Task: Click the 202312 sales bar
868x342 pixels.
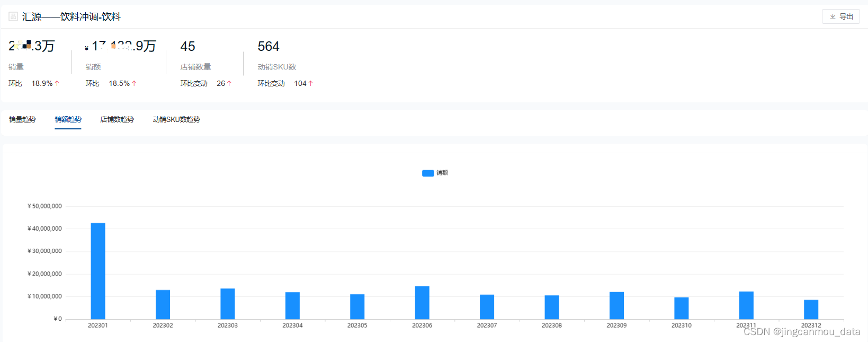Action: tap(811, 310)
